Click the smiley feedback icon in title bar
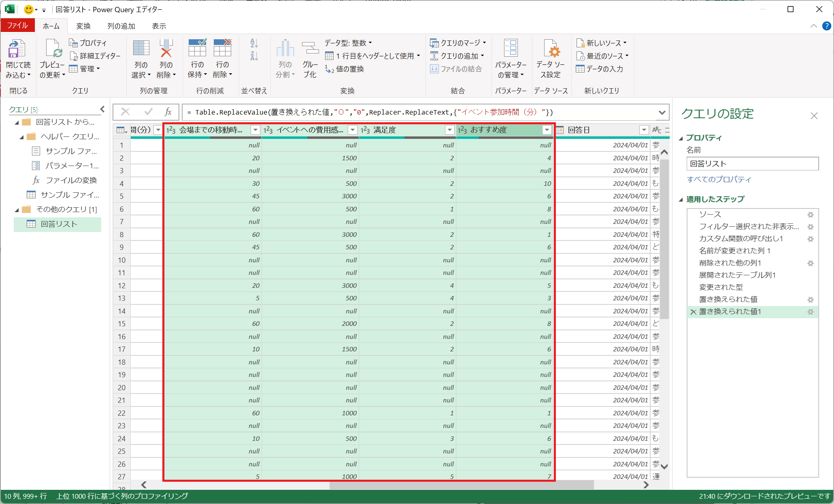 click(28, 9)
